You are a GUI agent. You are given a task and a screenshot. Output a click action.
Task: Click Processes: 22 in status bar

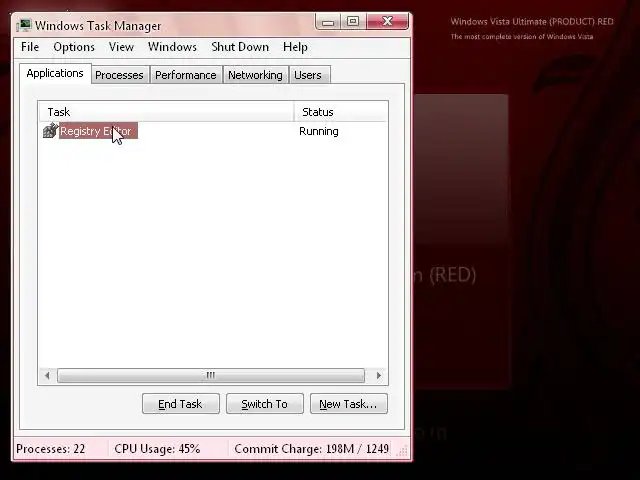(x=51, y=449)
